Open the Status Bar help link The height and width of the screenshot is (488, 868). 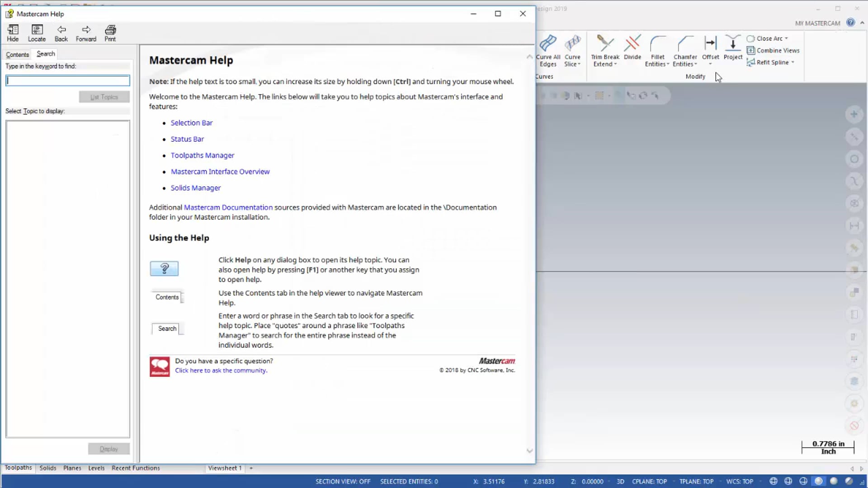187,139
